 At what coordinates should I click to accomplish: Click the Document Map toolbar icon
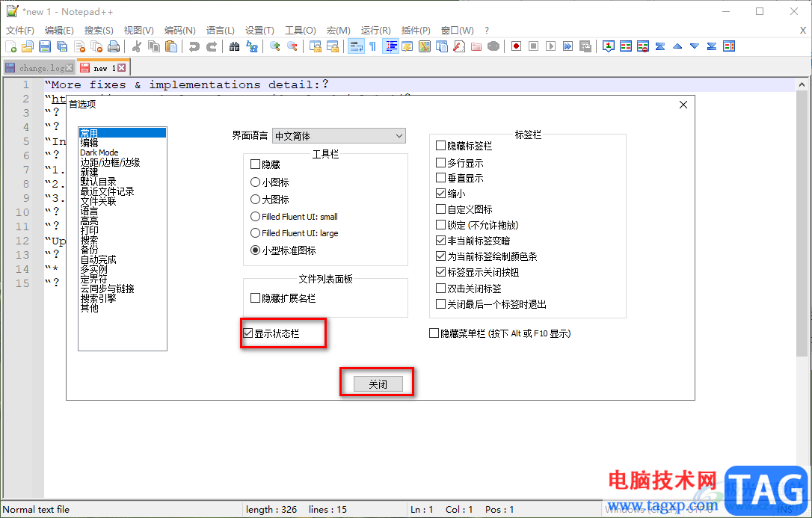pos(425,46)
